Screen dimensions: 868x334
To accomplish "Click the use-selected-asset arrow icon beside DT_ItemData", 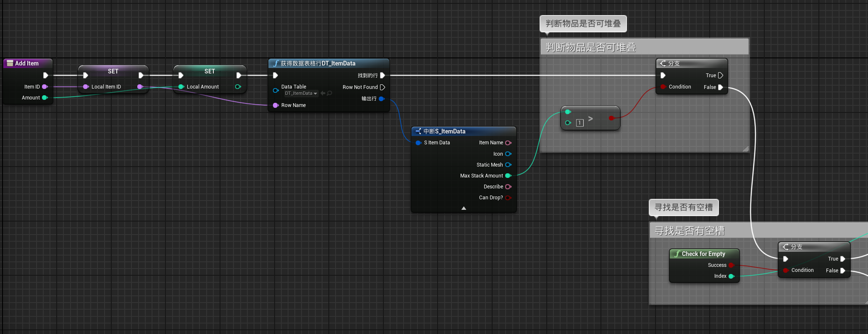I will click(323, 93).
